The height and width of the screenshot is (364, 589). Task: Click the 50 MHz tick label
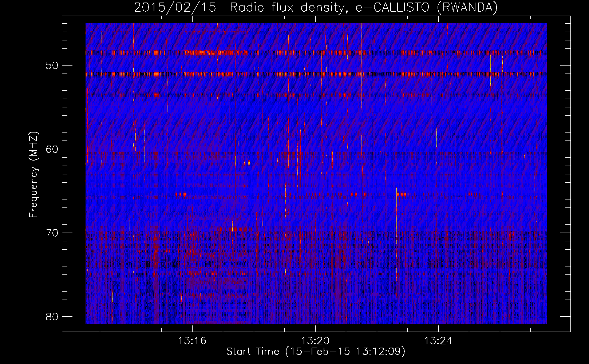52,66
